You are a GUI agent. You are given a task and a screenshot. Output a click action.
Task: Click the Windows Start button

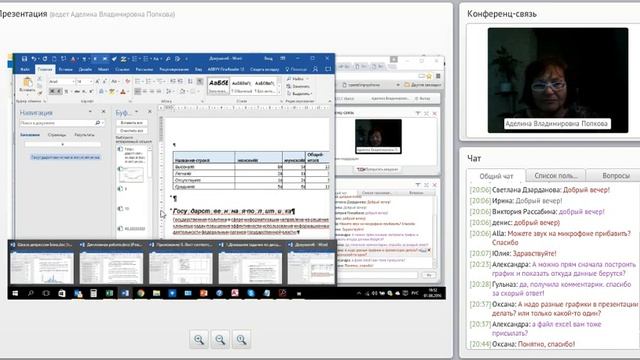click(15, 293)
